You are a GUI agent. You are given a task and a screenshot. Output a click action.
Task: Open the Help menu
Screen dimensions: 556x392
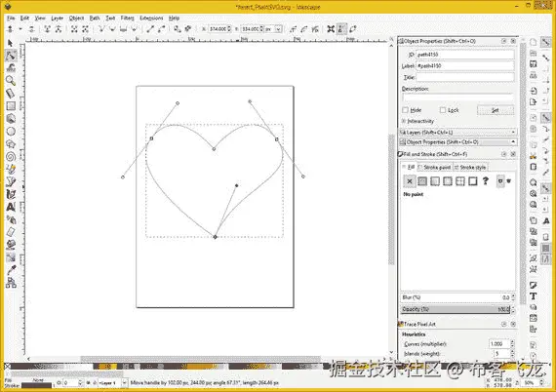pos(174,18)
